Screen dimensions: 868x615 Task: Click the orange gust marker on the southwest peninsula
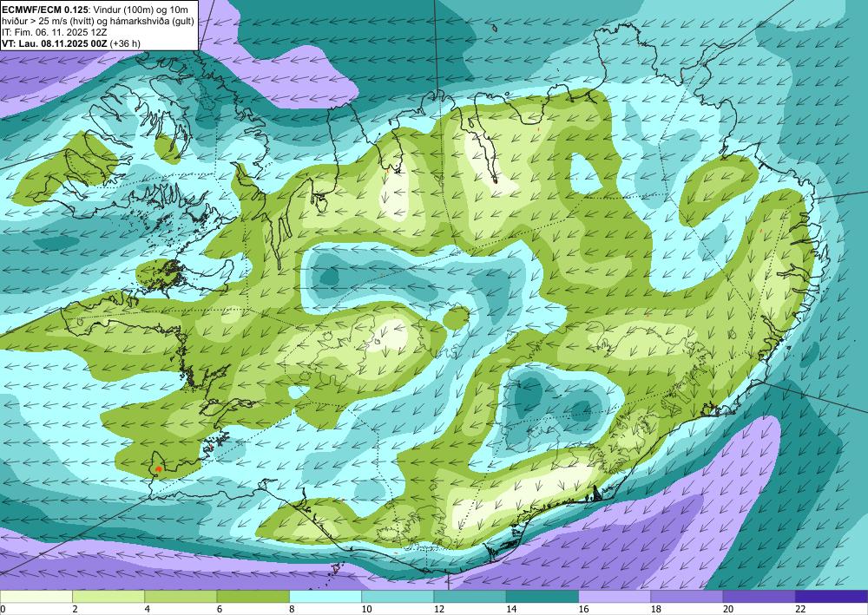pos(159,469)
